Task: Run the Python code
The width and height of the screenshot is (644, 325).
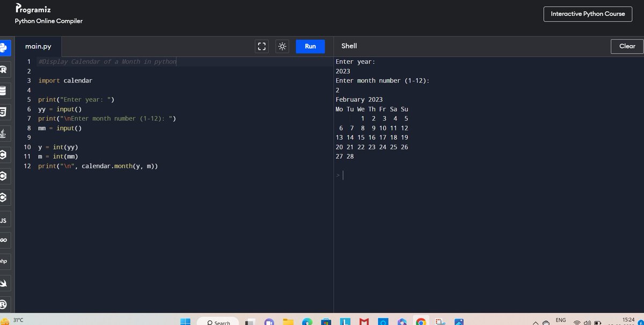Action: (x=310, y=46)
